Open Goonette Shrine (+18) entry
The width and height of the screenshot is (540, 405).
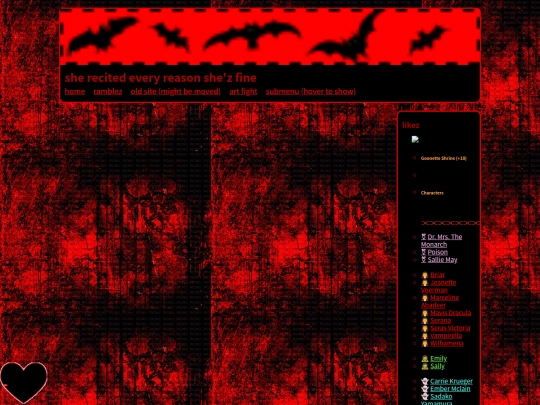[x=444, y=158]
